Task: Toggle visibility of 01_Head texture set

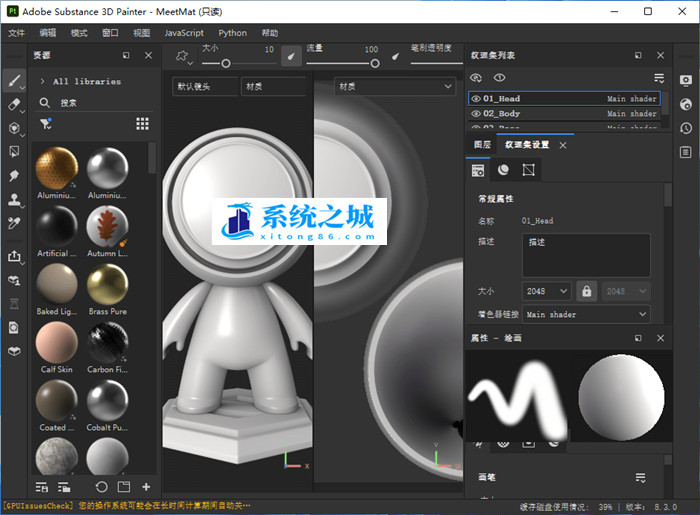Action: (x=476, y=99)
